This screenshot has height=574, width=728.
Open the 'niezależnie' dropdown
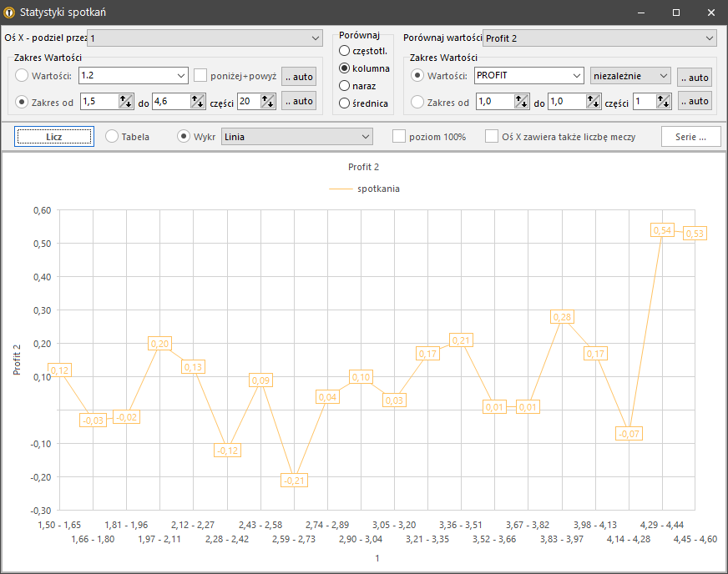[630, 76]
